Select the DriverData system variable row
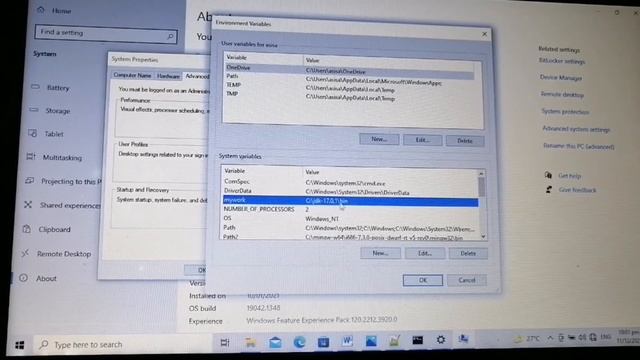 pos(350,191)
